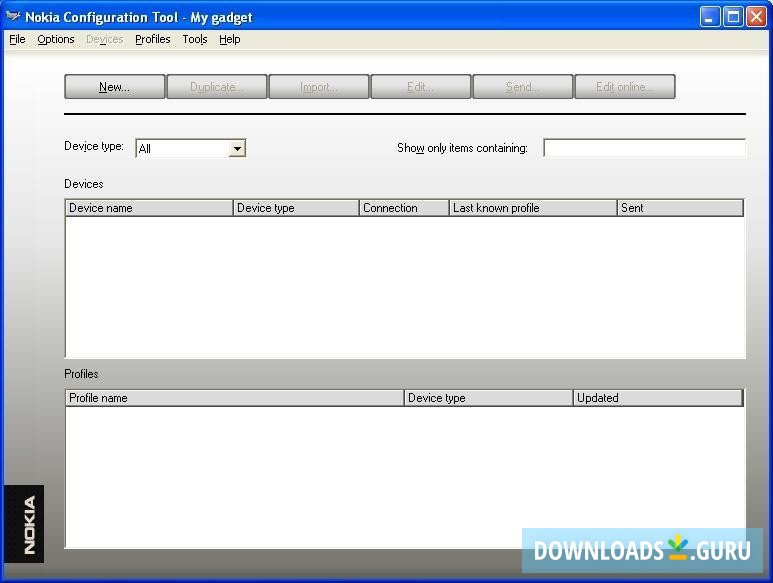The height and width of the screenshot is (583, 773).
Task: Sort profiles by Profile name column
Action: point(235,398)
